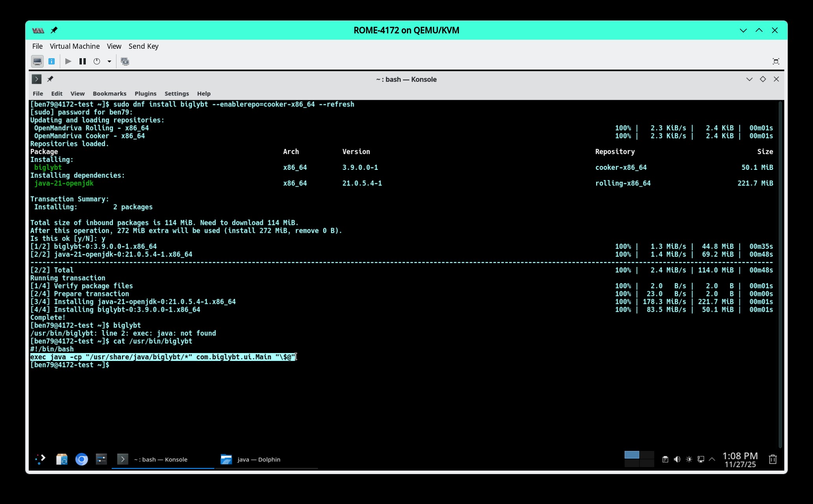Expand the shutdown options dropdown arrow
813x504 pixels.
109,61
